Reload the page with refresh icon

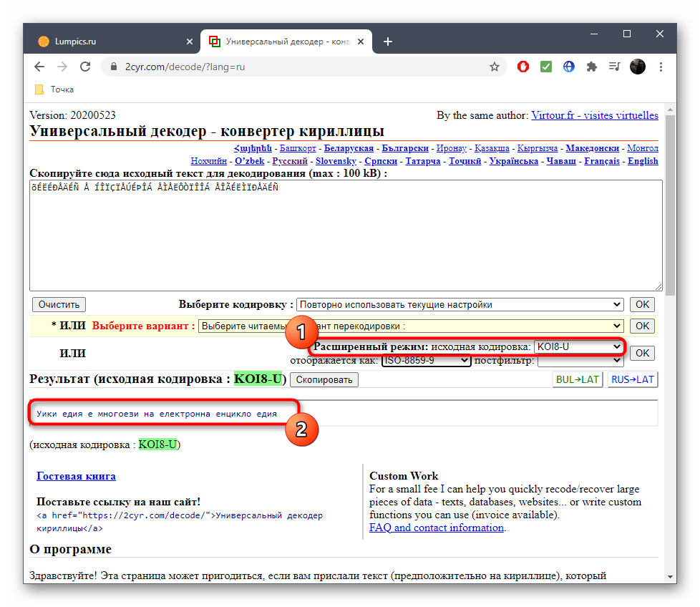click(85, 67)
